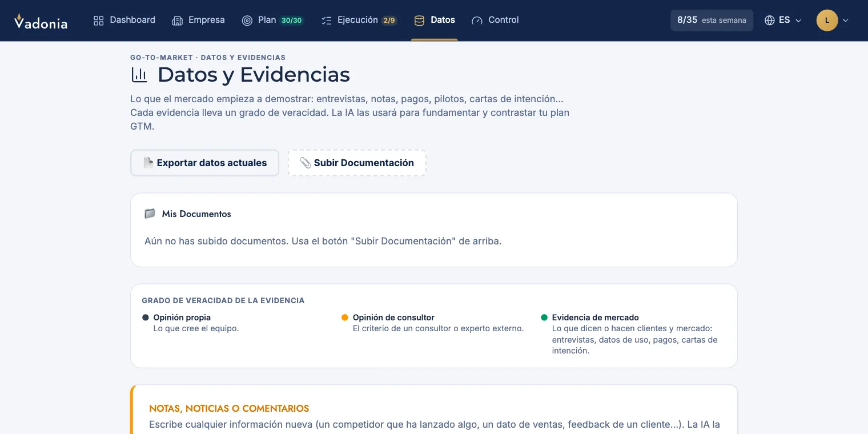
Task: Click Exportar datos actuales button
Action: [x=204, y=163]
